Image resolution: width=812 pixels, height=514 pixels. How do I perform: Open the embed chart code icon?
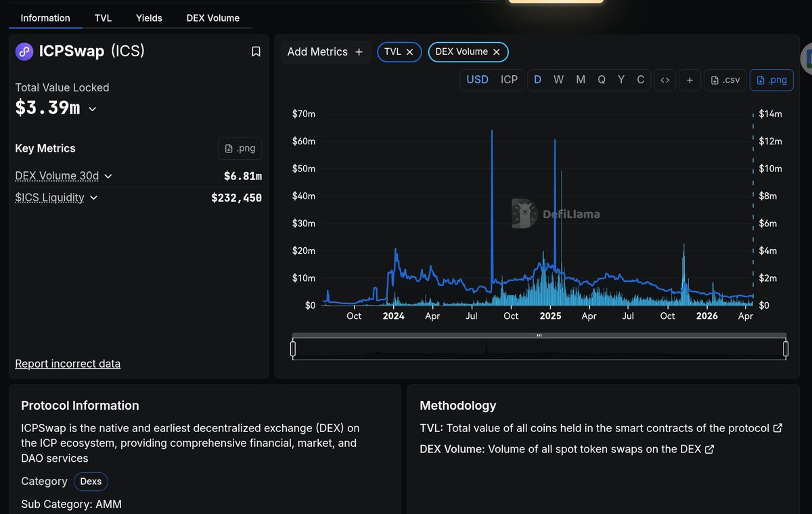tap(665, 80)
